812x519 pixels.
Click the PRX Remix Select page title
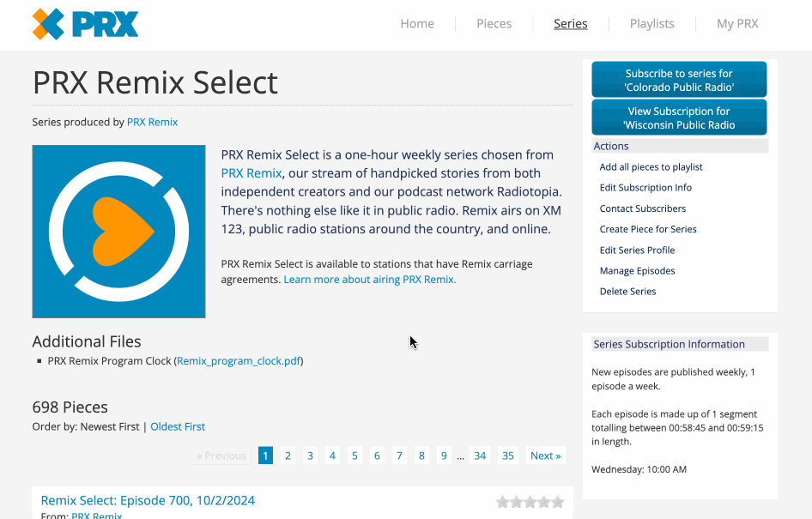click(155, 82)
